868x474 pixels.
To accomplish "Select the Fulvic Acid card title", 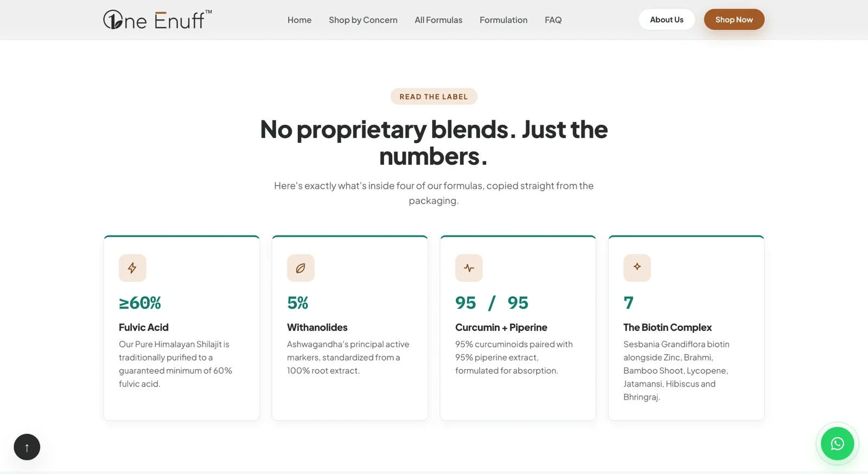I will coord(144,328).
